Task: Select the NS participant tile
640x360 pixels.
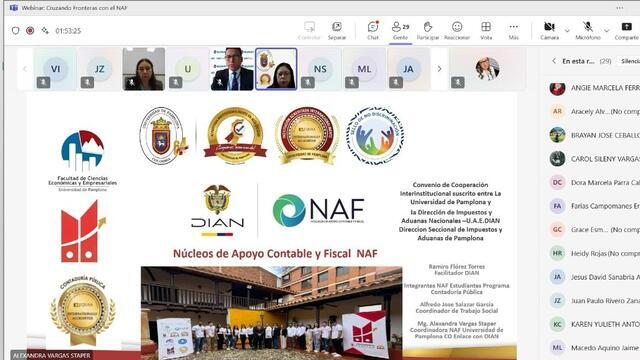Action: (x=320, y=69)
